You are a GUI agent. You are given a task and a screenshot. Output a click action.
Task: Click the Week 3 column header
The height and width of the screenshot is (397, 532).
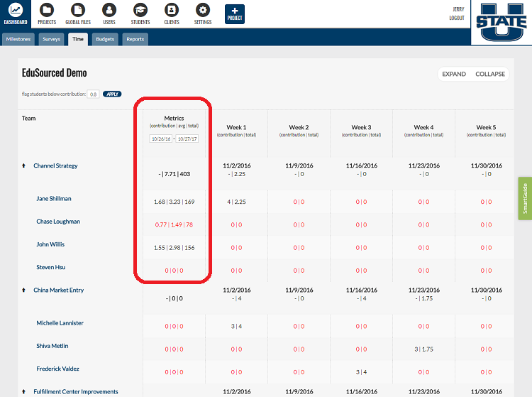[x=361, y=127]
